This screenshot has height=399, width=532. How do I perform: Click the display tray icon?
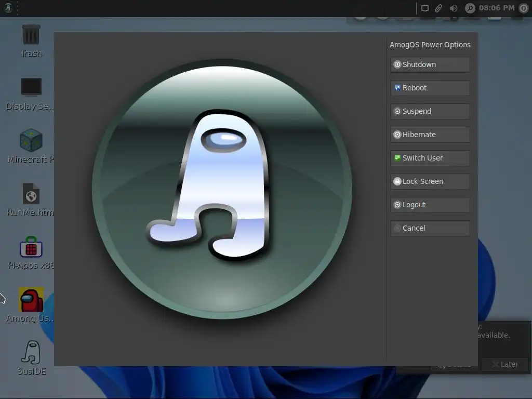pyautogui.click(x=425, y=8)
